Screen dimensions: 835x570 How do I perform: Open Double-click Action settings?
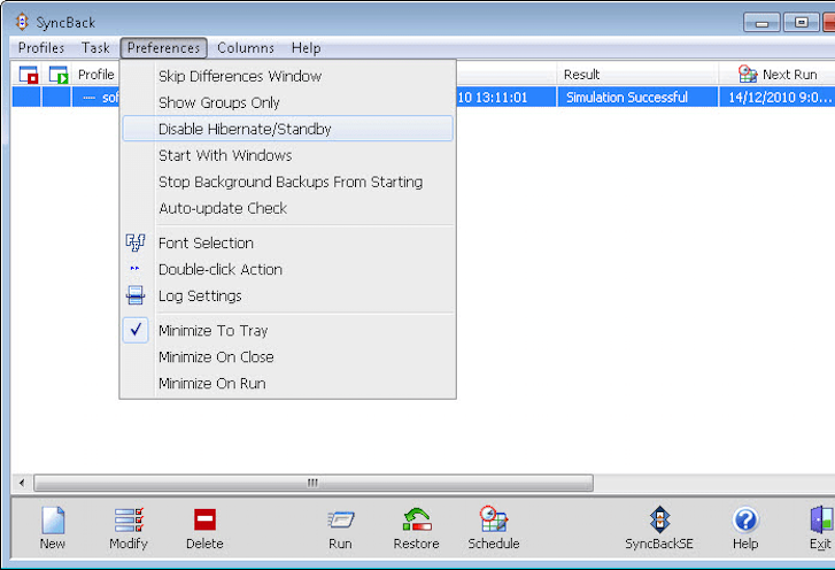[288, 269]
